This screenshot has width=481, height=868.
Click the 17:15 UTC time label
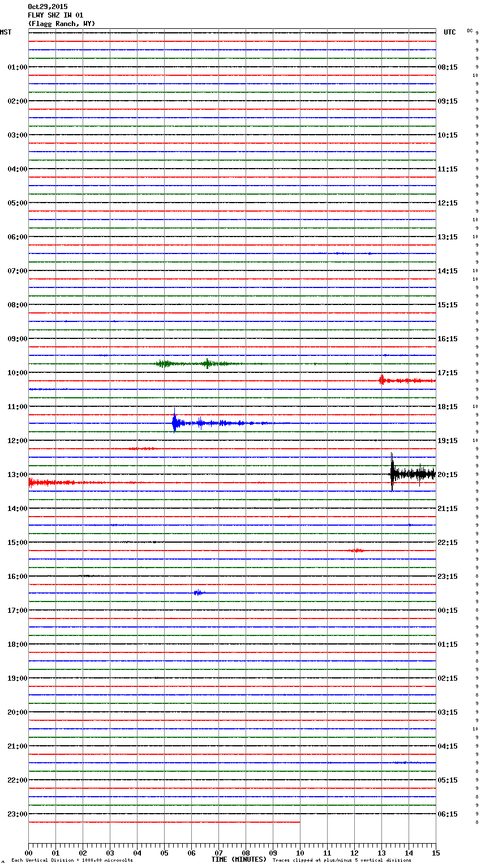click(448, 373)
